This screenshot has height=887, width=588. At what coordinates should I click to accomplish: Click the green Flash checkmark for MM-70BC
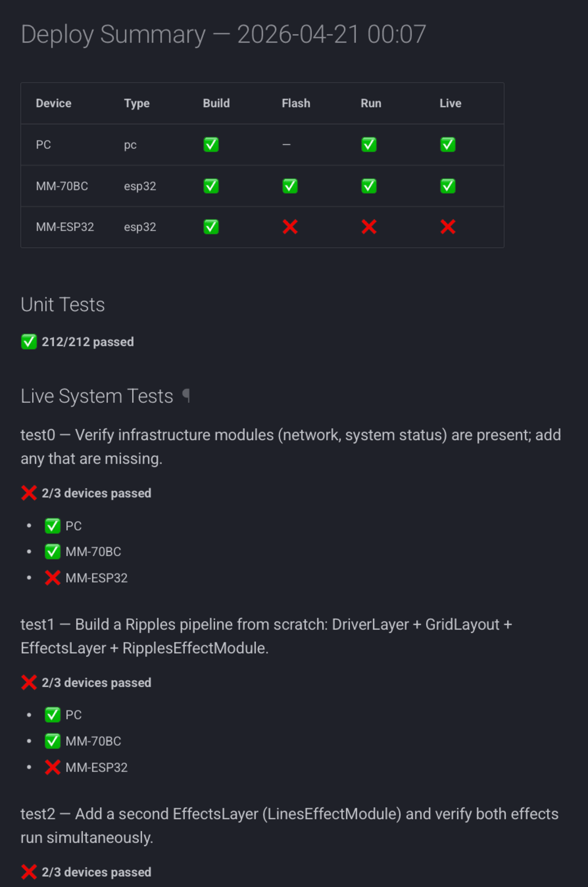coord(290,186)
